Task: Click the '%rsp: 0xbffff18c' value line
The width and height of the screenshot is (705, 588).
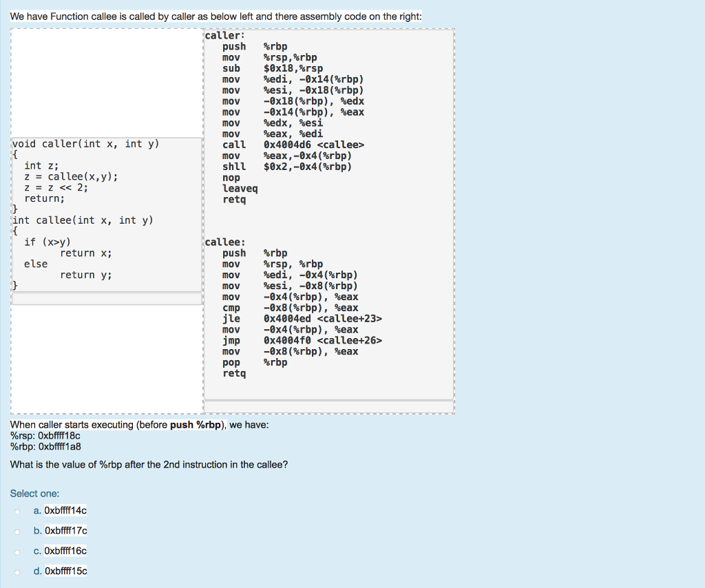Action: click(45, 436)
